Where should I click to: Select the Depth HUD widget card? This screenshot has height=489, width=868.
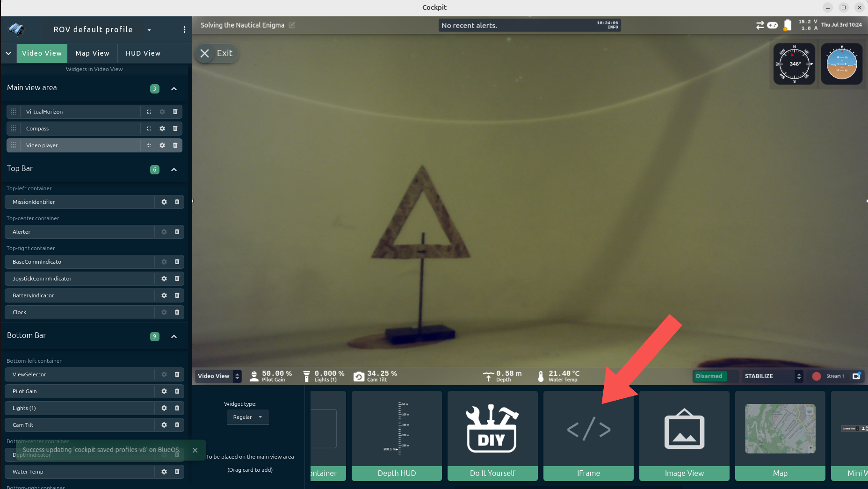pos(397,436)
